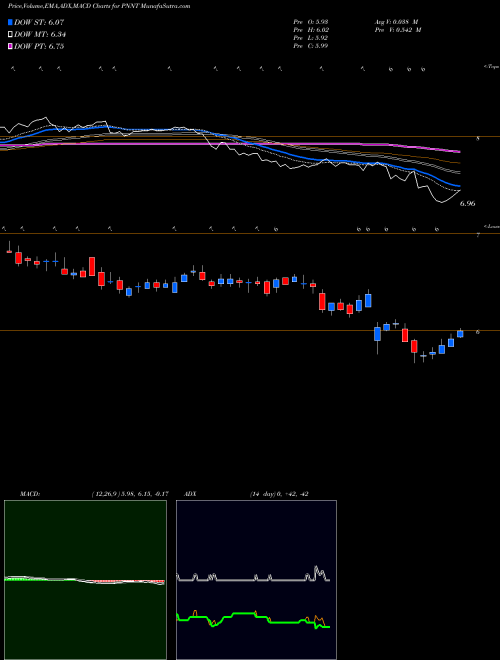Click the price axis label 8

(478, 138)
